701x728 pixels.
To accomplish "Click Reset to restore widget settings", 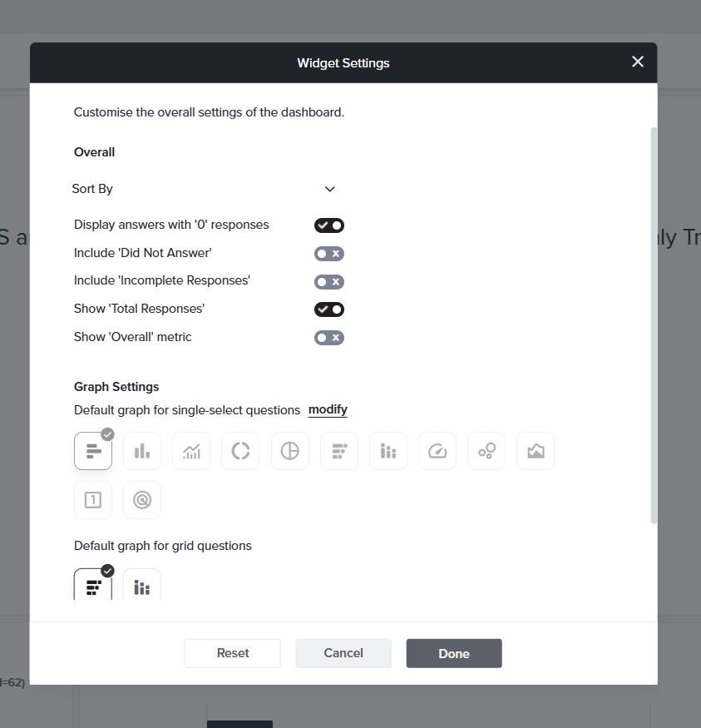I will 233,653.
